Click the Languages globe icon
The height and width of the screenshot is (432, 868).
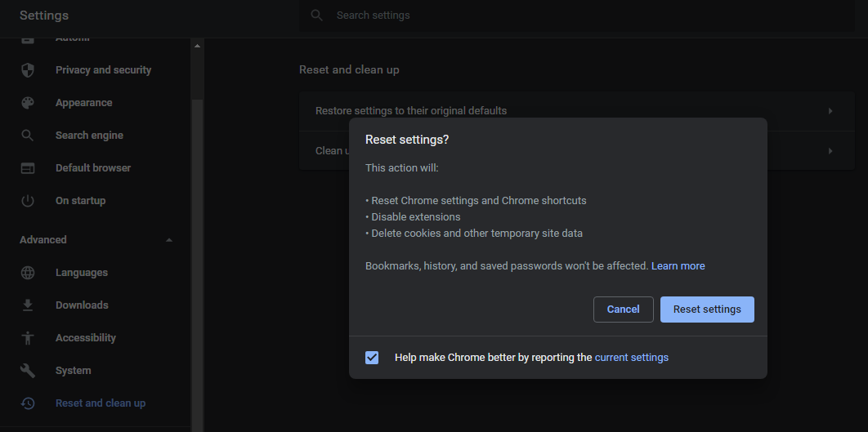pyautogui.click(x=28, y=273)
